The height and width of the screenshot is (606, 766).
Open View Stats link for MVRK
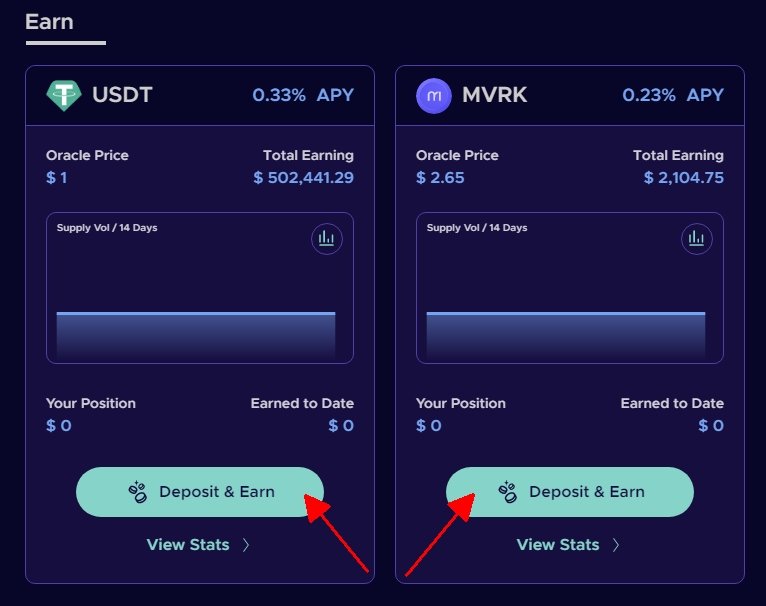point(558,545)
